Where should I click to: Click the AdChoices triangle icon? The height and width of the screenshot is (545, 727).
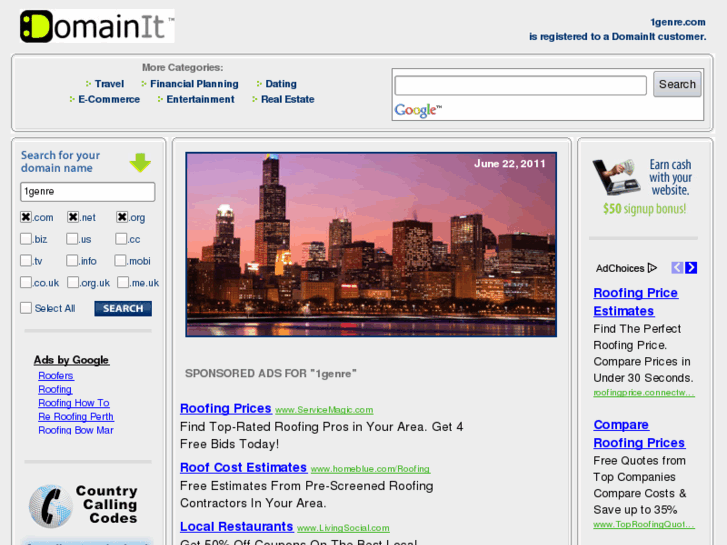[652, 268]
